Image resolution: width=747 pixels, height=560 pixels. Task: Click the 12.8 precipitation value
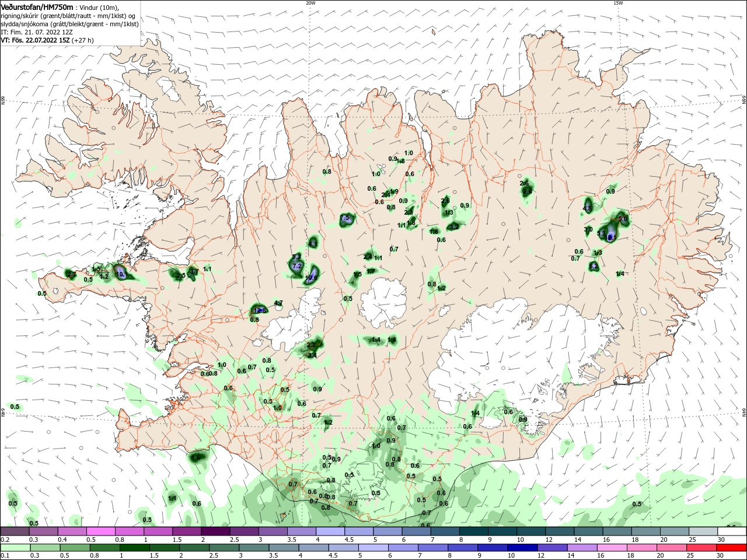pos(260,310)
